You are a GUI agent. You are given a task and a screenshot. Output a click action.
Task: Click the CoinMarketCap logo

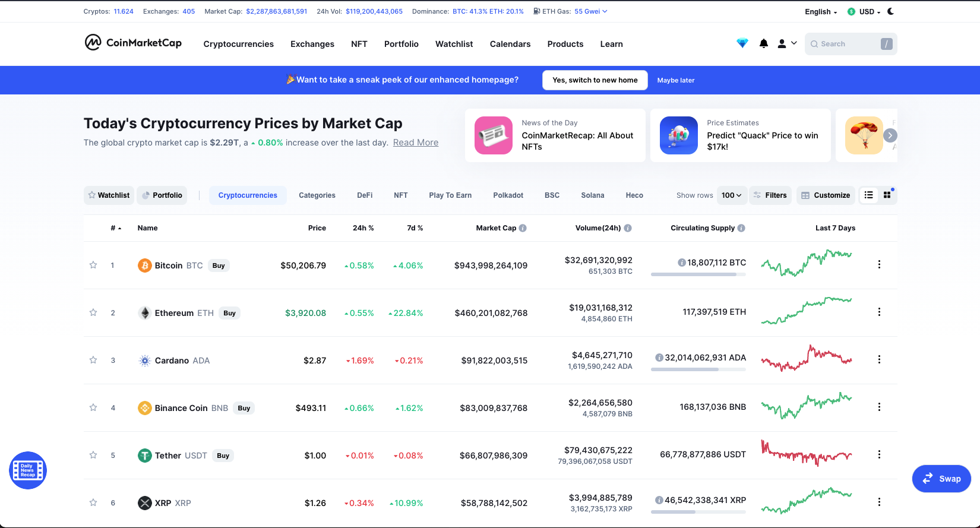(x=133, y=43)
